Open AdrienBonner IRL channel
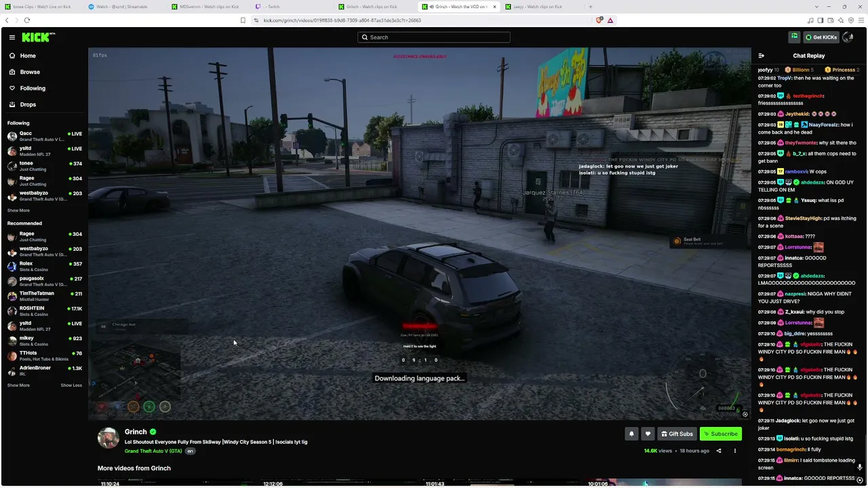 pos(43,371)
